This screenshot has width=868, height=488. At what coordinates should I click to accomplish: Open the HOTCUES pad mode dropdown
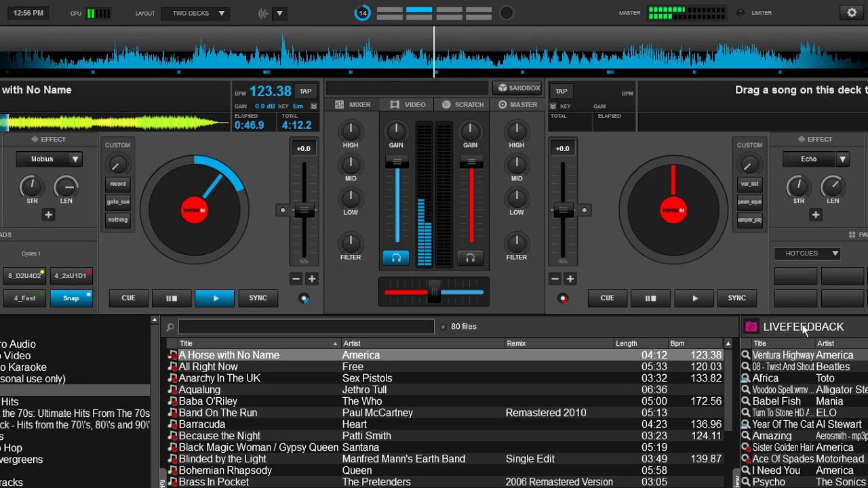[808, 253]
